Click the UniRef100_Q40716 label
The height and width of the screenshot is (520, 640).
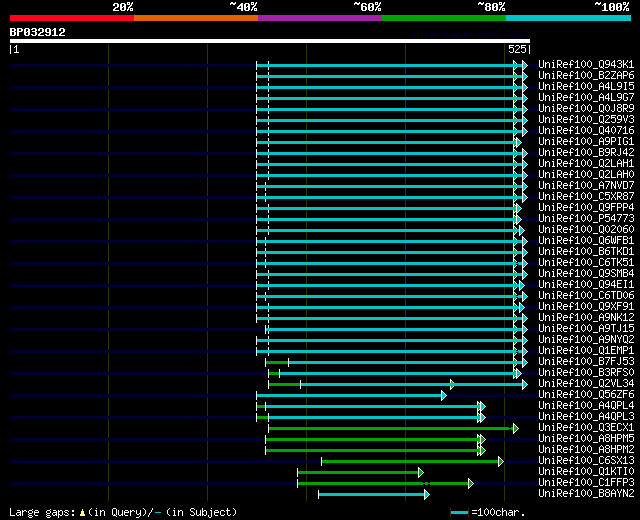point(586,131)
